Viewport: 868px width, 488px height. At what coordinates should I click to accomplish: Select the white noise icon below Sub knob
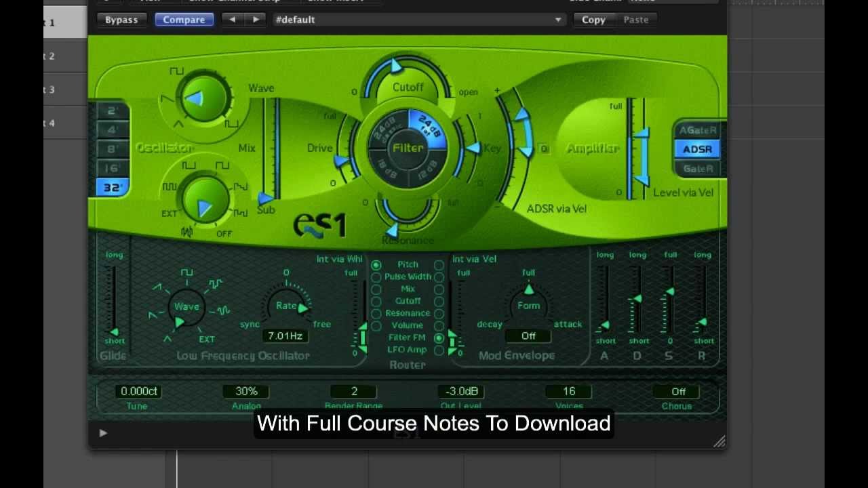186,232
